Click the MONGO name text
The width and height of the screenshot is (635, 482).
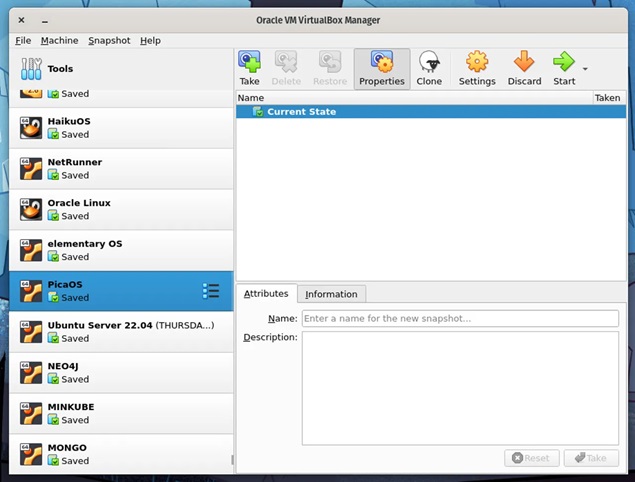click(67, 448)
